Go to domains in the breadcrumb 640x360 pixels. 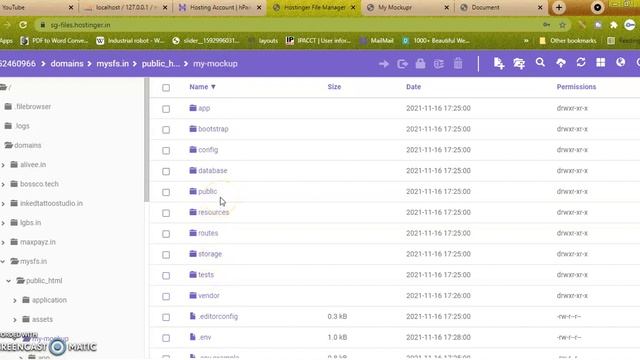point(67,64)
